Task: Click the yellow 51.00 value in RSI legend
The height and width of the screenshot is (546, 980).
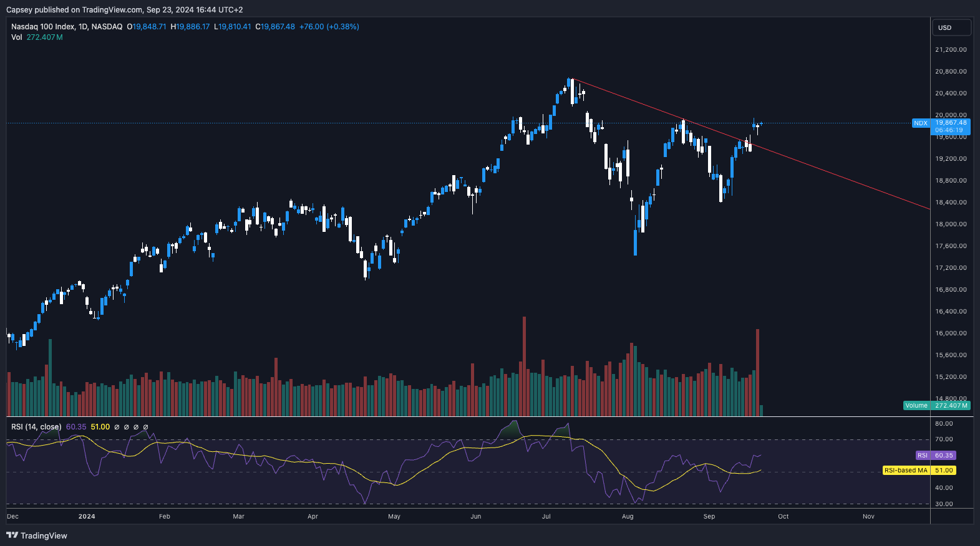Action: click(100, 427)
